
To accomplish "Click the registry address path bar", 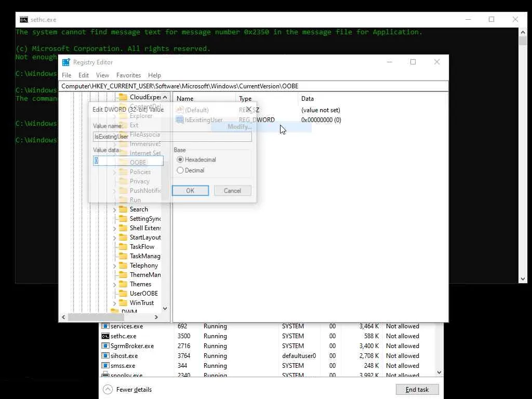I will [x=254, y=86].
